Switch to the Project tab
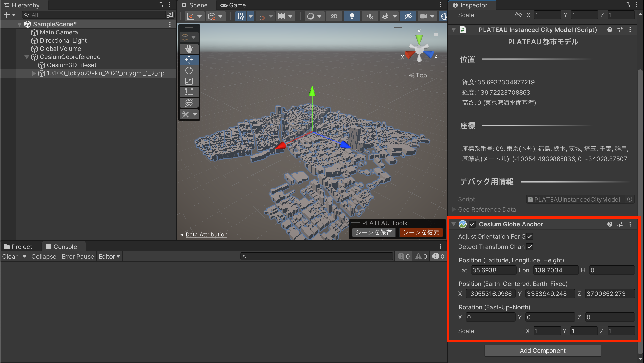The height and width of the screenshot is (363, 644). click(18, 247)
